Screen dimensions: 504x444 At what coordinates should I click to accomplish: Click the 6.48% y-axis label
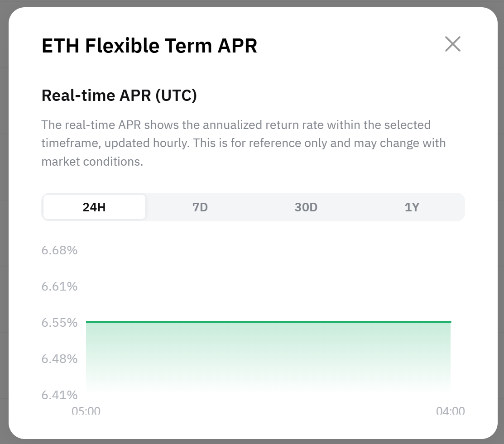coord(60,359)
